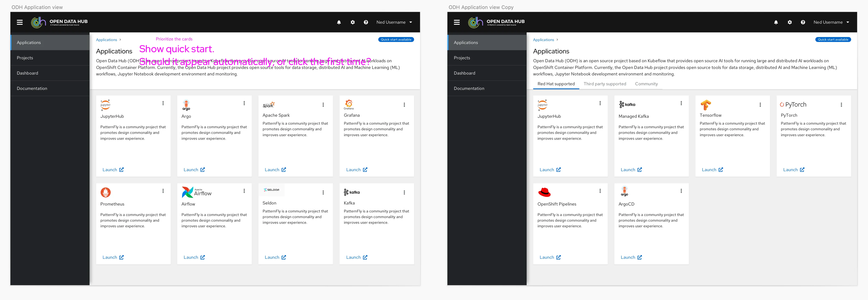Open Documentation in the Copy mockup sidebar

click(487, 88)
